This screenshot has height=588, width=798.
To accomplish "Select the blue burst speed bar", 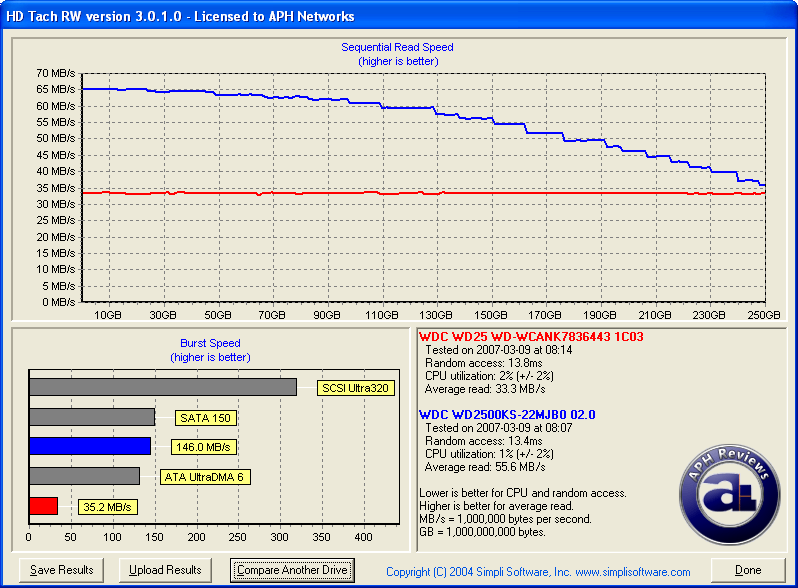I will click(90, 446).
